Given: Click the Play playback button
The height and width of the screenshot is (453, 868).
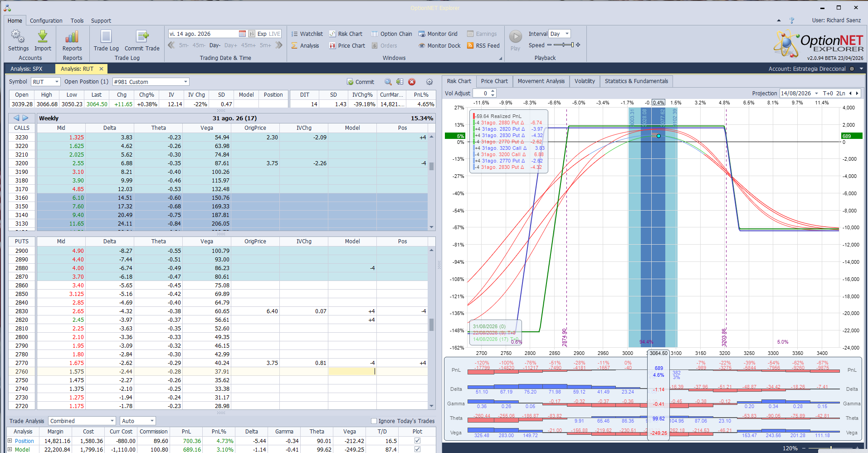Looking at the screenshot, I should (x=516, y=36).
